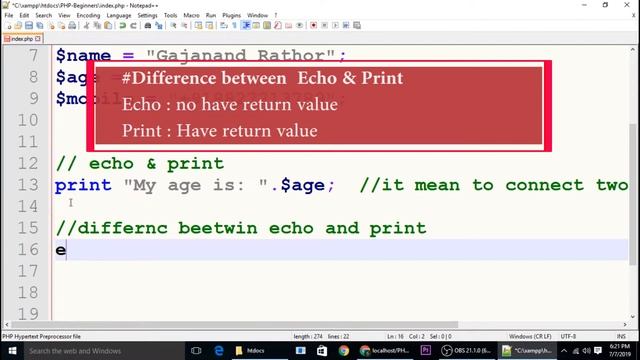Toggle the Monitoring eye icon
Viewport: 640px width, 360px height.
(x=300, y=26)
